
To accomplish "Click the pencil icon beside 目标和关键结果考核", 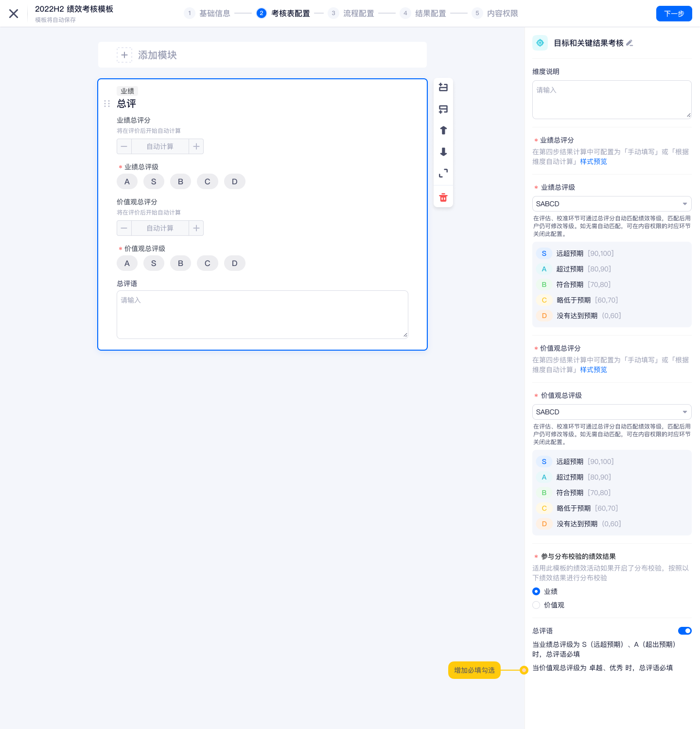I will (x=630, y=43).
